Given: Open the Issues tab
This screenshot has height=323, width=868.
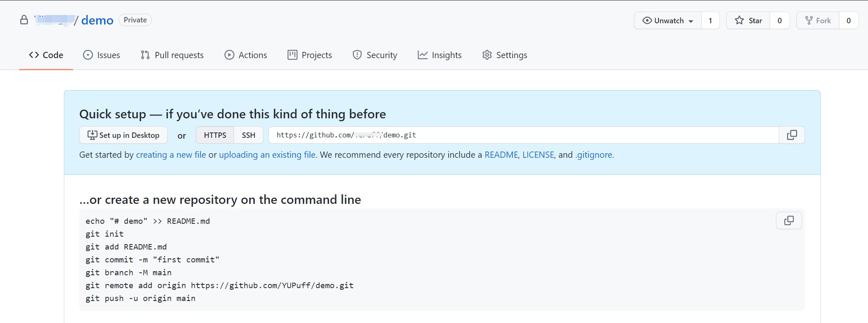Looking at the screenshot, I should pyautogui.click(x=102, y=55).
